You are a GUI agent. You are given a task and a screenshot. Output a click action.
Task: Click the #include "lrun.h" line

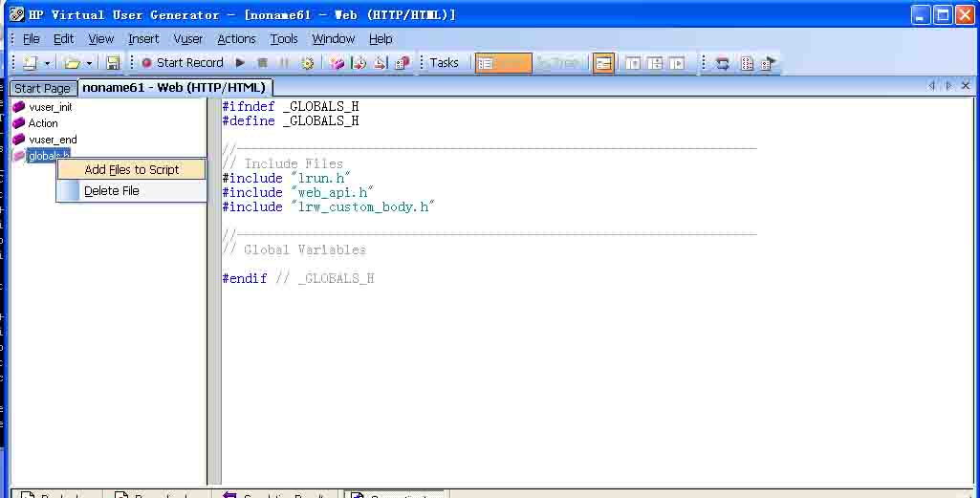point(286,178)
